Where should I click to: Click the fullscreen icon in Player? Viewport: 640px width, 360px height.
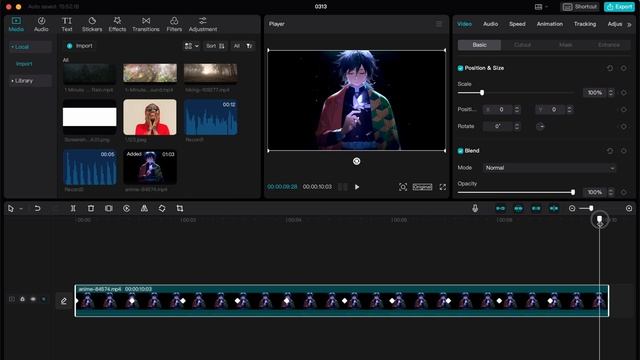tap(442, 187)
